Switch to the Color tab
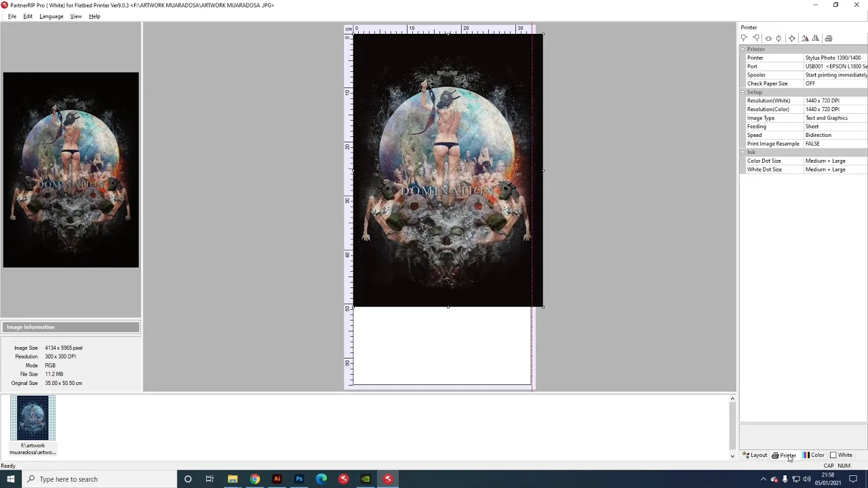868x488 pixels. pyautogui.click(x=814, y=455)
